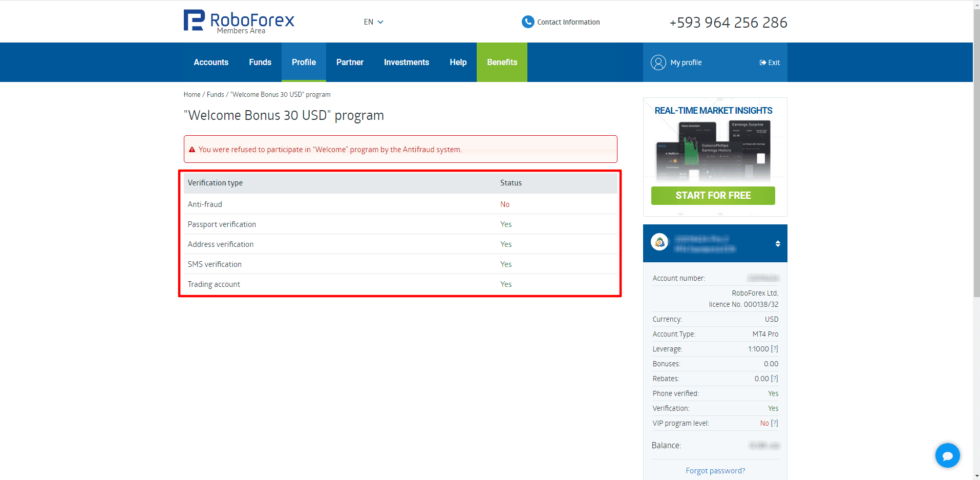Viewport: 980px width, 480px height.
Task: Click the Rebates help question mark
Action: click(775, 379)
